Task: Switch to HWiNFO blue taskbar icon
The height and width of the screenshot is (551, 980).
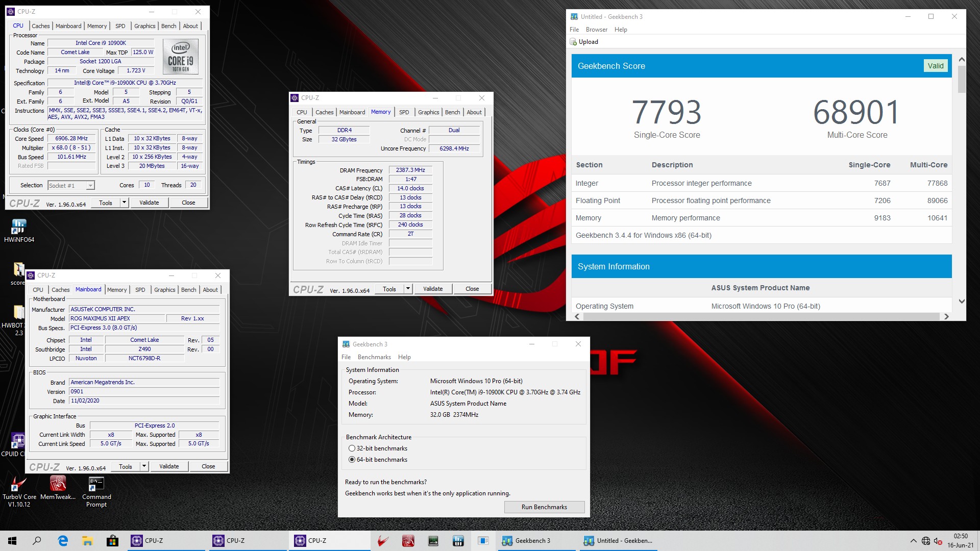Action: tap(458, 541)
